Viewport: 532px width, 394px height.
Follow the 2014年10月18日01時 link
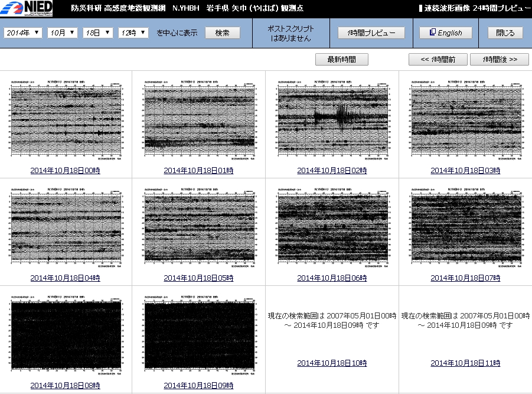tap(198, 171)
